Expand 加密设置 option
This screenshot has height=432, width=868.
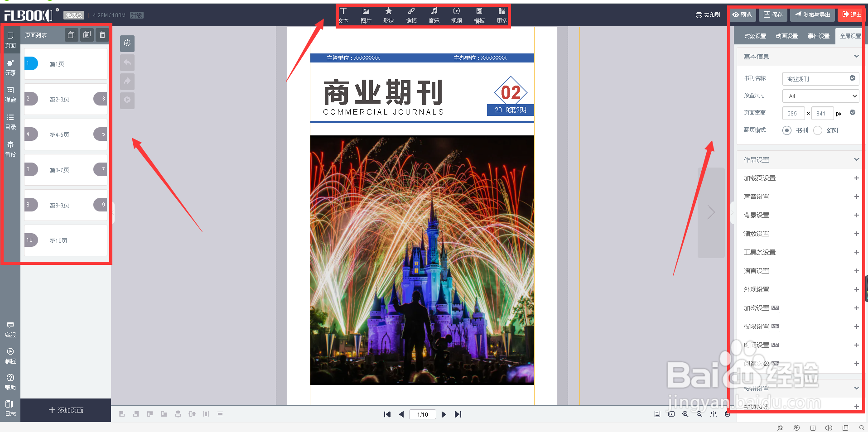(856, 308)
